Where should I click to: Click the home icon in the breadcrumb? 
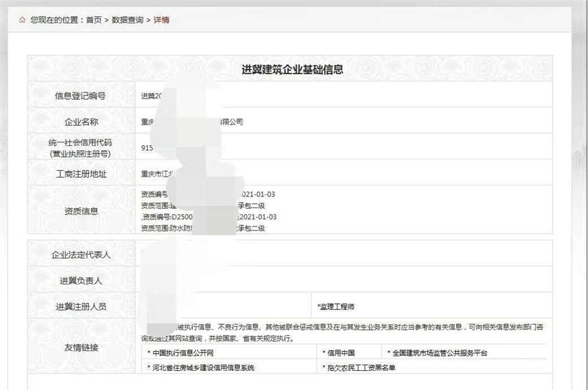22,20
